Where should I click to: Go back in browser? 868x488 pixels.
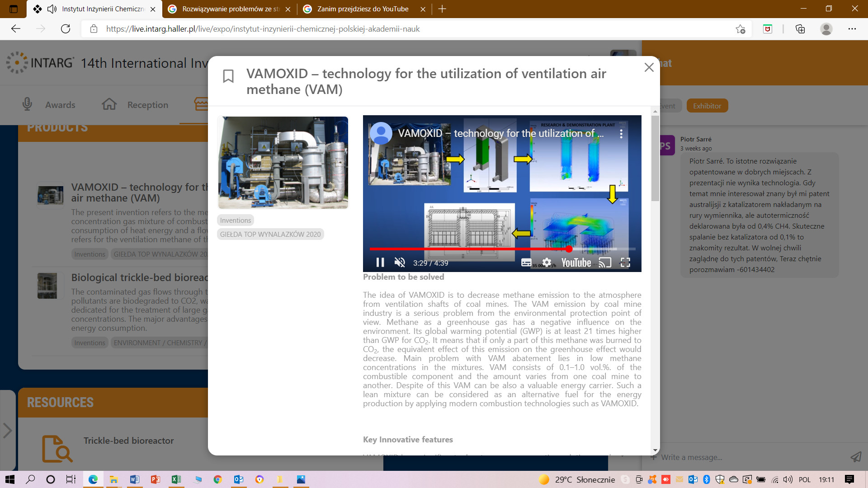16,29
